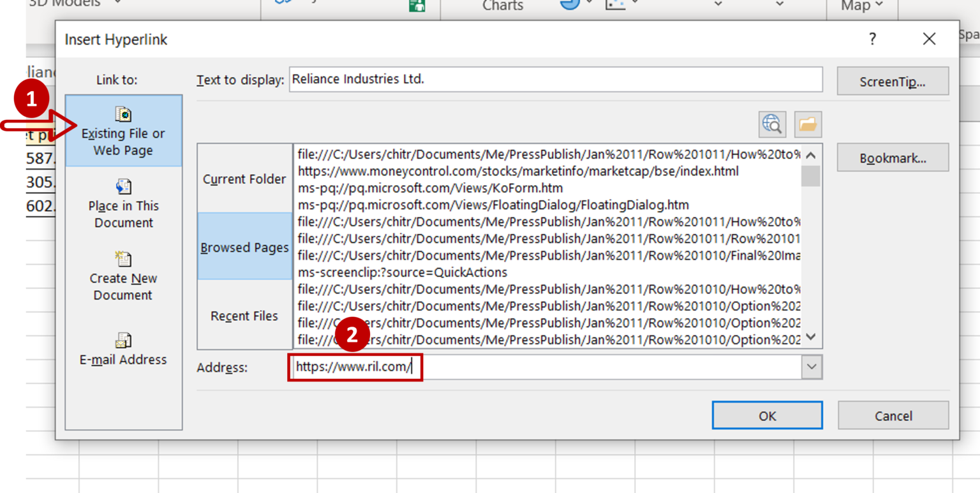Click the help question mark button
Viewport: 980px width, 493px height.
(x=872, y=39)
